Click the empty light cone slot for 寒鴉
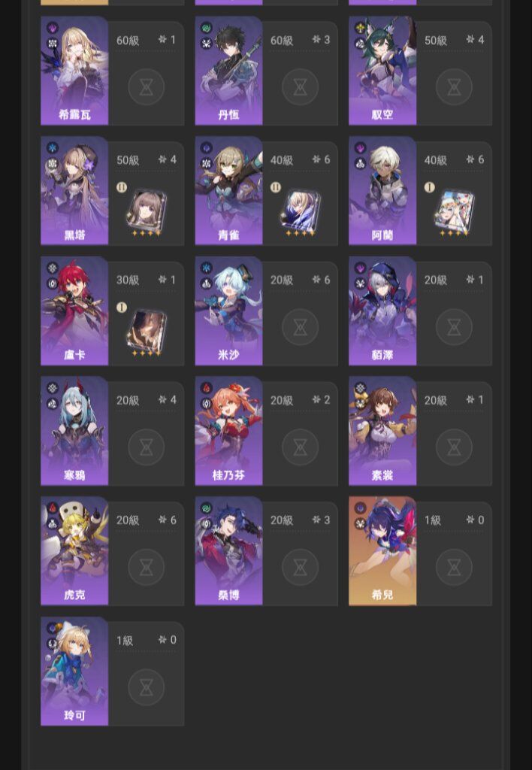 [147, 447]
